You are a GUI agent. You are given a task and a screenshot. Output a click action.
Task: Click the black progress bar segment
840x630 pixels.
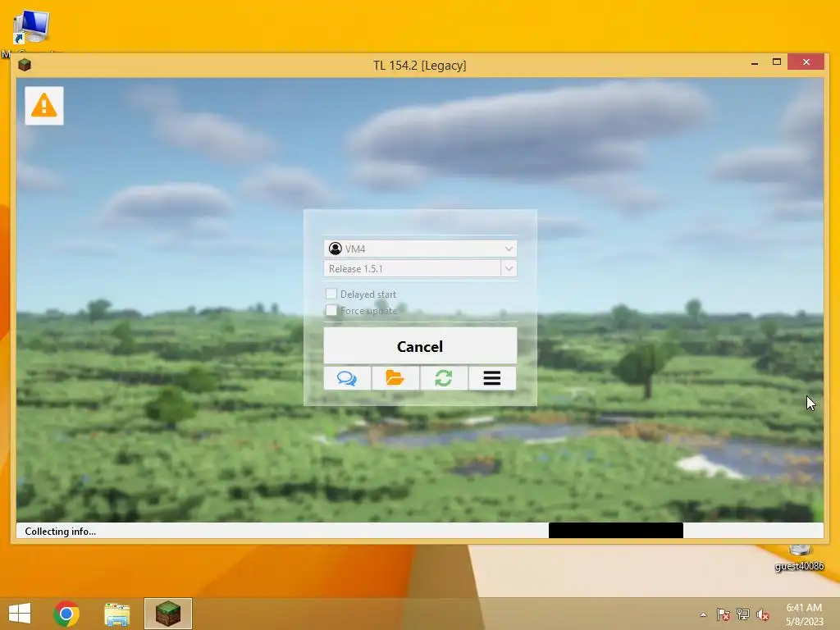pyautogui.click(x=615, y=531)
